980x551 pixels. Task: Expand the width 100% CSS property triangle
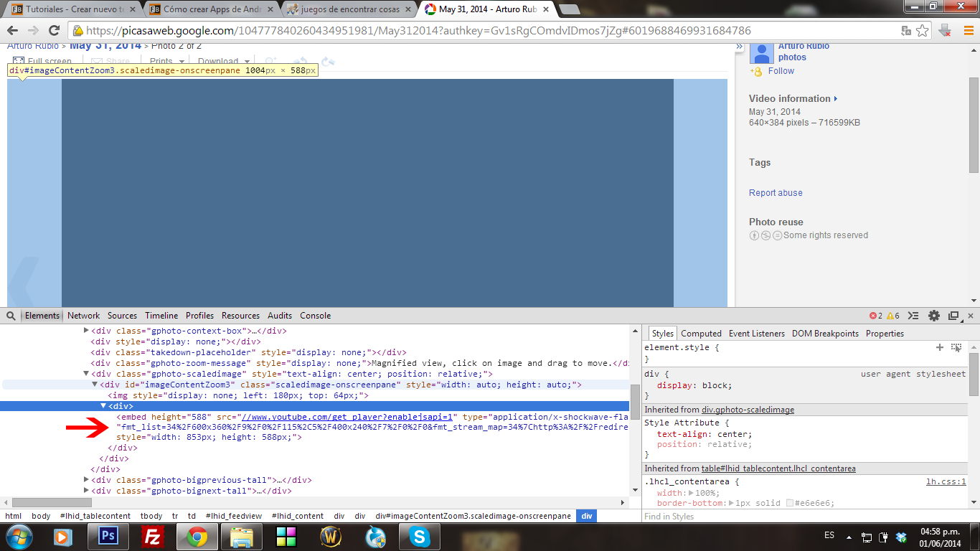tap(691, 493)
